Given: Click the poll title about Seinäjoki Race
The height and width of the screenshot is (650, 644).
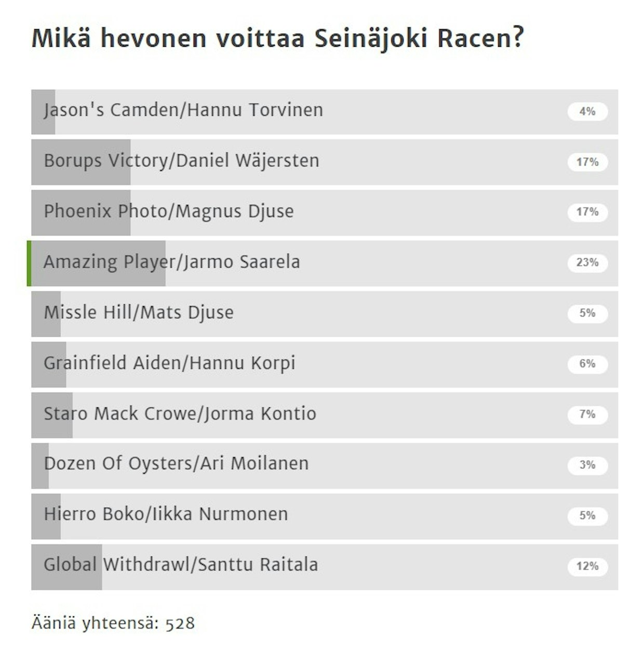Looking at the screenshot, I should pyautogui.click(x=278, y=38).
